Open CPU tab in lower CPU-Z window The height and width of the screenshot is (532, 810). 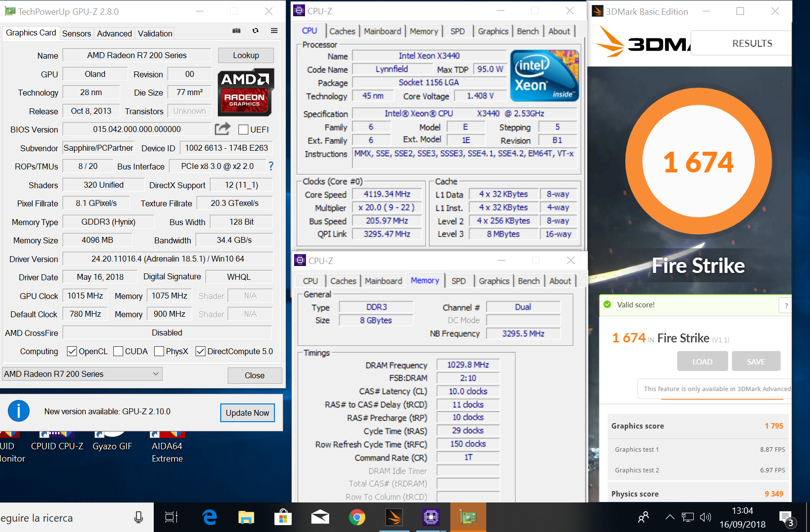click(310, 281)
